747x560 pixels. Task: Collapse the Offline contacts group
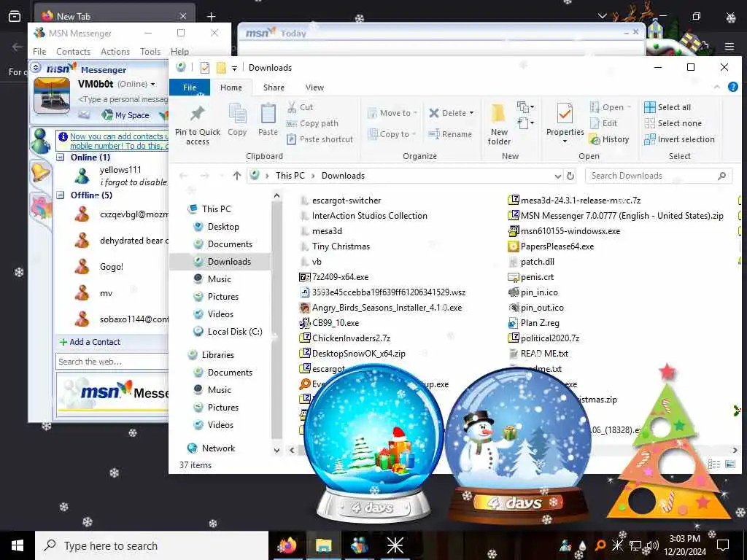(x=61, y=195)
